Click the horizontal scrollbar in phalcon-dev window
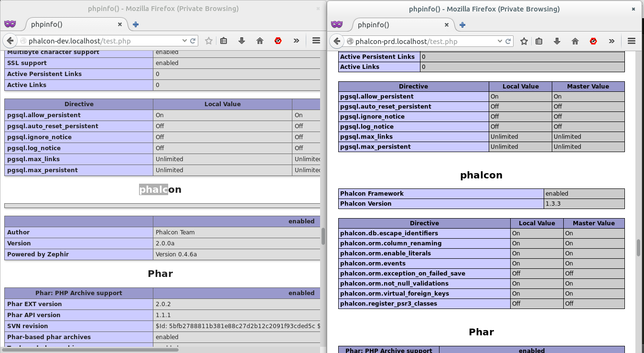 pyautogui.click(x=89, y=350)
